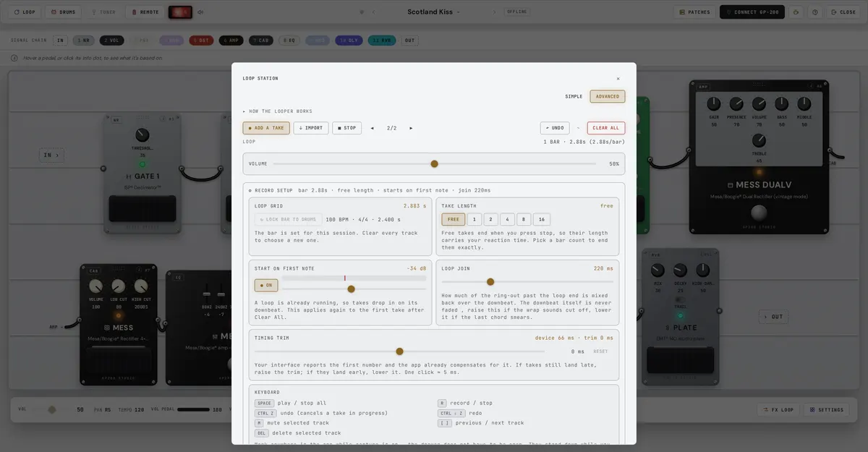This screenshot has height=452, width=868.
Task: Adjust Start on First Note threshold slider
Action: coord(354,289)
